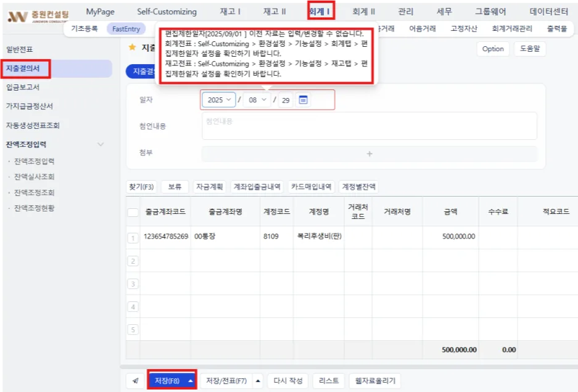Expand the 저장(F8) arrow menu
This screenshot has height=392, width=578.
point(190,380)
